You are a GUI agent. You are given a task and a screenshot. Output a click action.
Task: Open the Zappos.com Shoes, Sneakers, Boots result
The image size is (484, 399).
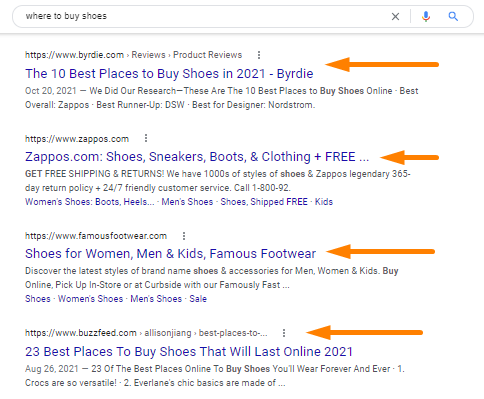(197, 157)
